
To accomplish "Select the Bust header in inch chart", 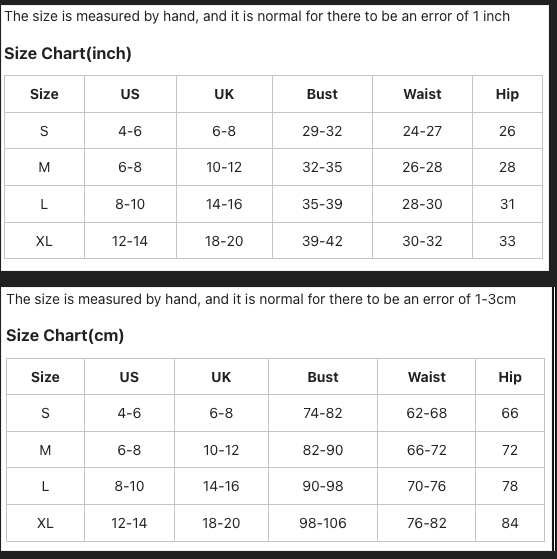I will coord(322,94).
